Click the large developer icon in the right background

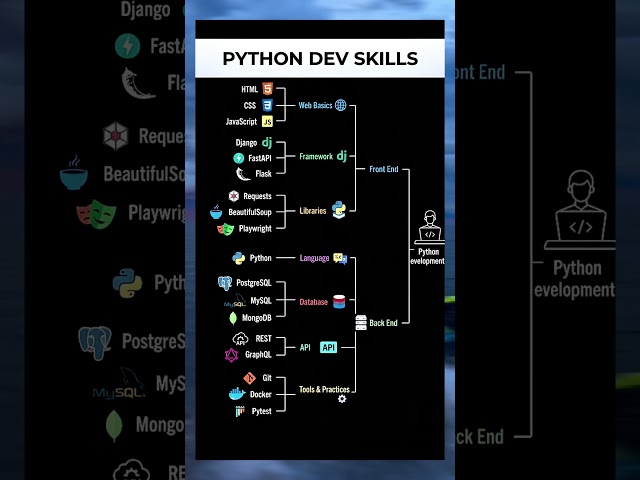(x=580, y=210)
